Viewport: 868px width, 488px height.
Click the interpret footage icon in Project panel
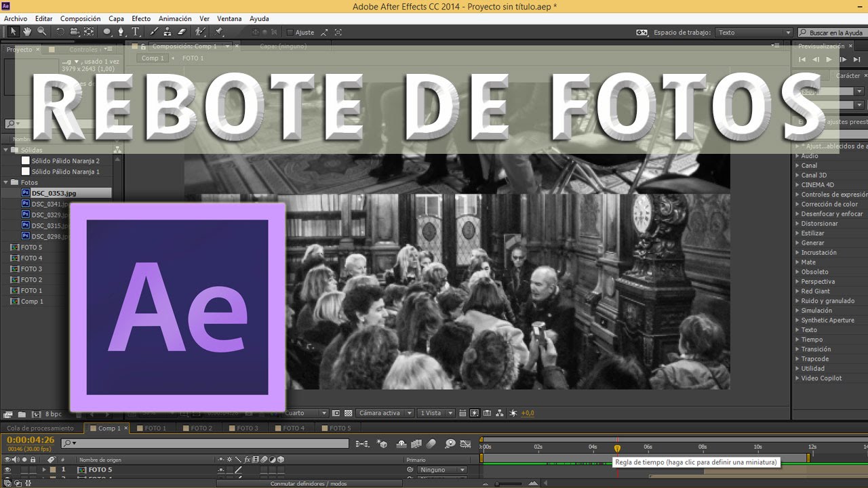tap(8, 414)
